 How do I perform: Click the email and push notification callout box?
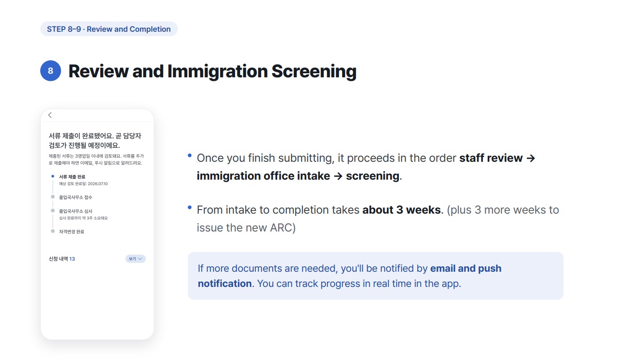376,276
